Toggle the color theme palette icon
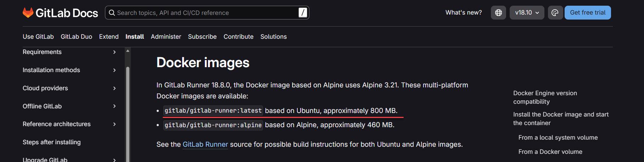The width and height of the screenshot is (644, 162). pyautogui.click(x=555, y=13)
